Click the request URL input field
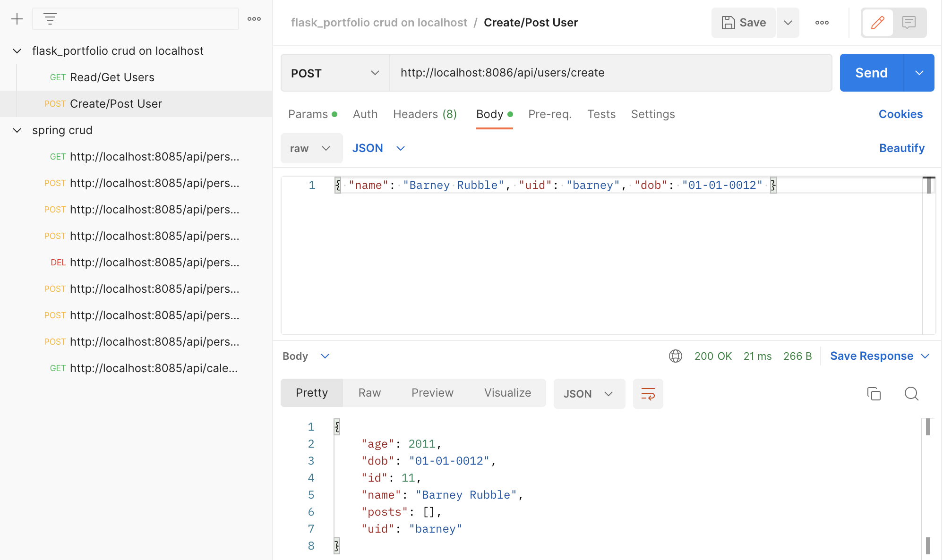 tap(609, 73)
